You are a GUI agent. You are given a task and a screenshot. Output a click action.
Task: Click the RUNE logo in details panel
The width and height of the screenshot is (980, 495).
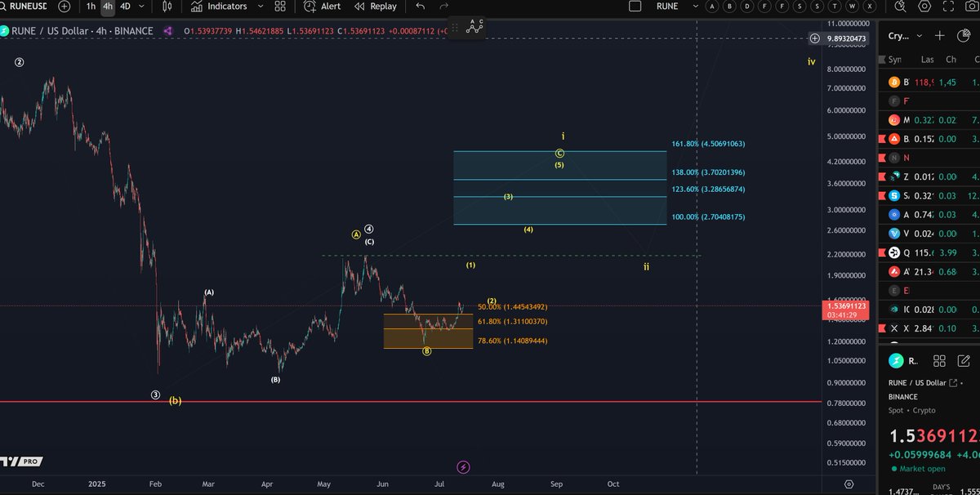pyautogui.click(x=896, y=360)
